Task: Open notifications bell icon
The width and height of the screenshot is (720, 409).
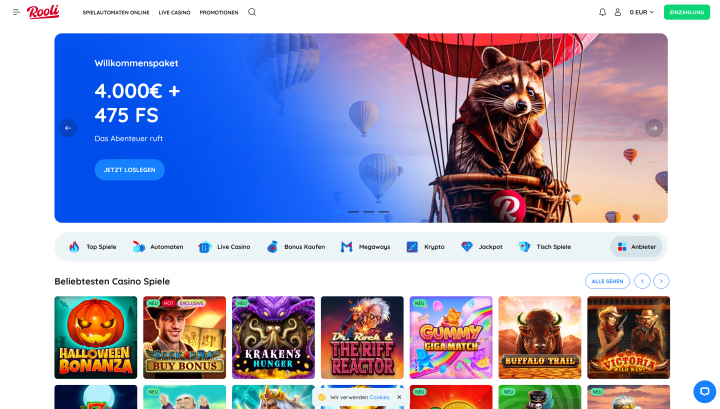Action: pyautogui.click(x=602, y=12)
